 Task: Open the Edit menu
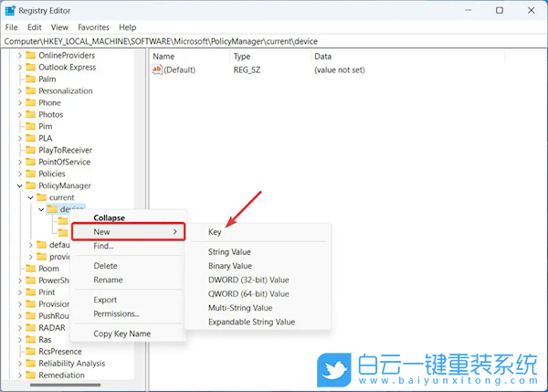pyautogui.click(x=35, y=27)
